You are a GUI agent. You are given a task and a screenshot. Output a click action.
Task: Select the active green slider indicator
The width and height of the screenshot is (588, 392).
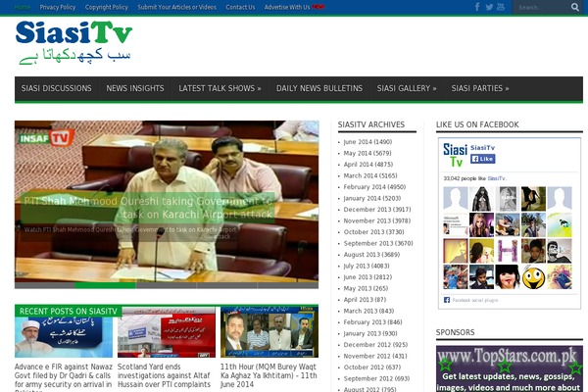click(x=105, y=285)
